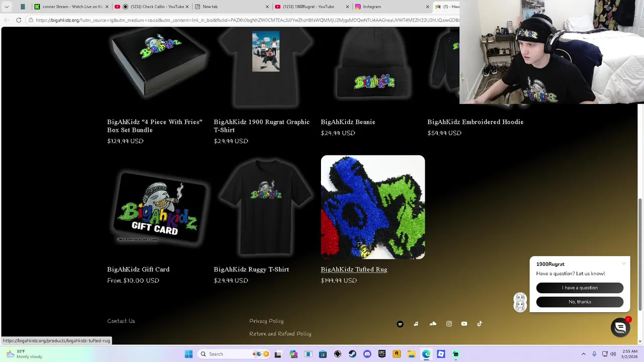
Task: Click the $199.99 USD rug price
Action: click(x=339, y=281)
